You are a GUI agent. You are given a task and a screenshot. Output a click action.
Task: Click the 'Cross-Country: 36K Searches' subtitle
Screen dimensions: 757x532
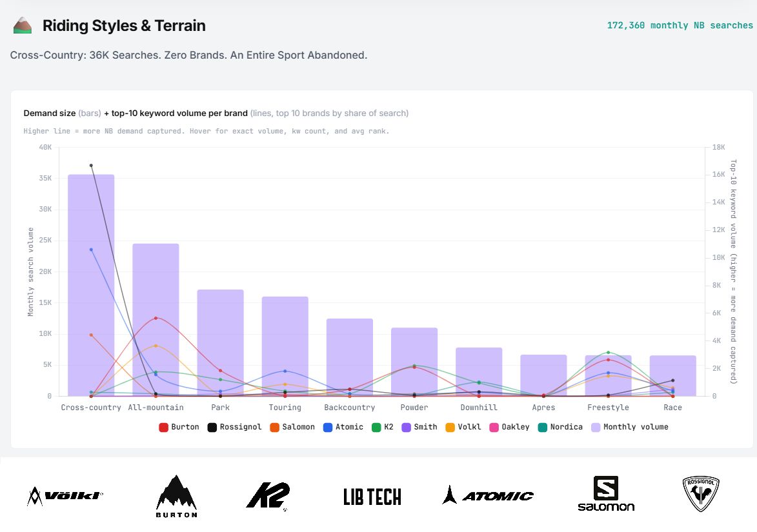coord(189,55)
